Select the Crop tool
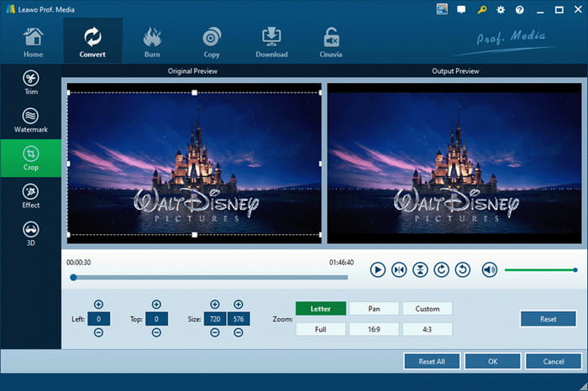The height and width of the screenshot is (391, 588). point(31,158)
